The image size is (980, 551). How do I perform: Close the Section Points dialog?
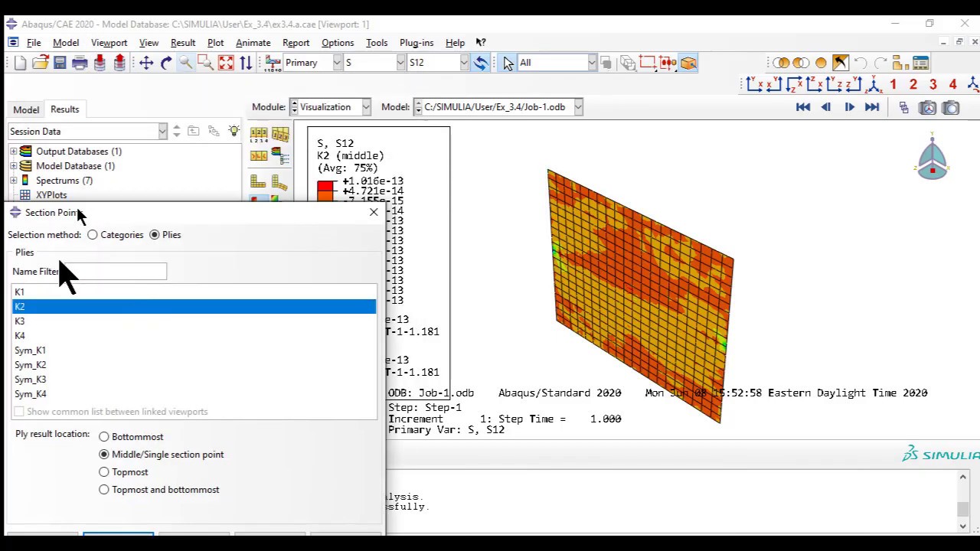click(374, 212)
